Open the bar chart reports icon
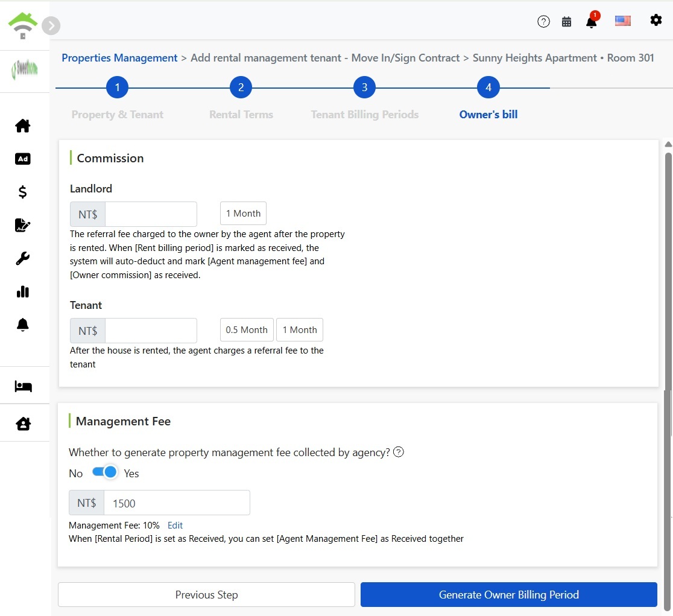This screenshot has height=616, width=673. tap(23, 292)
